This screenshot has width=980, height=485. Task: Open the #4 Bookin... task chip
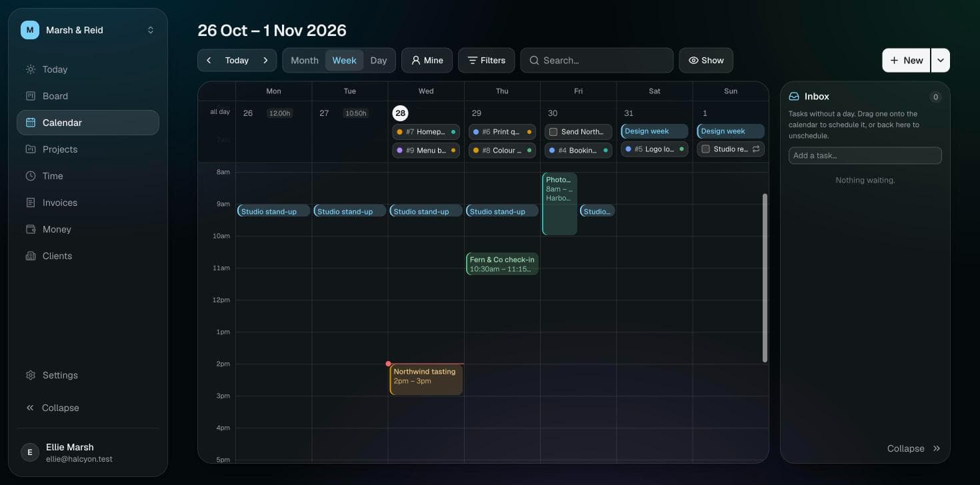pyautogui.click(x=578, y=151)
